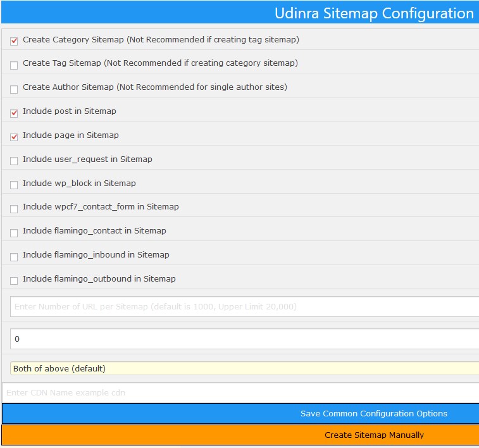Open the 'Both of above (default)' dropdown
The height and width of the screenshot is (448, 479).
pyautogui.click(x=244, y=368)
